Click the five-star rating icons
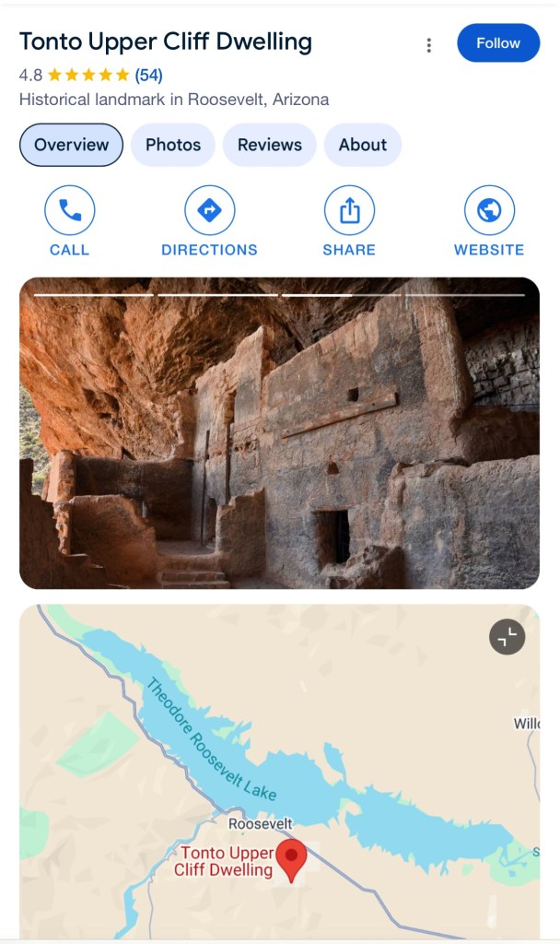 [x=88, y=76]
